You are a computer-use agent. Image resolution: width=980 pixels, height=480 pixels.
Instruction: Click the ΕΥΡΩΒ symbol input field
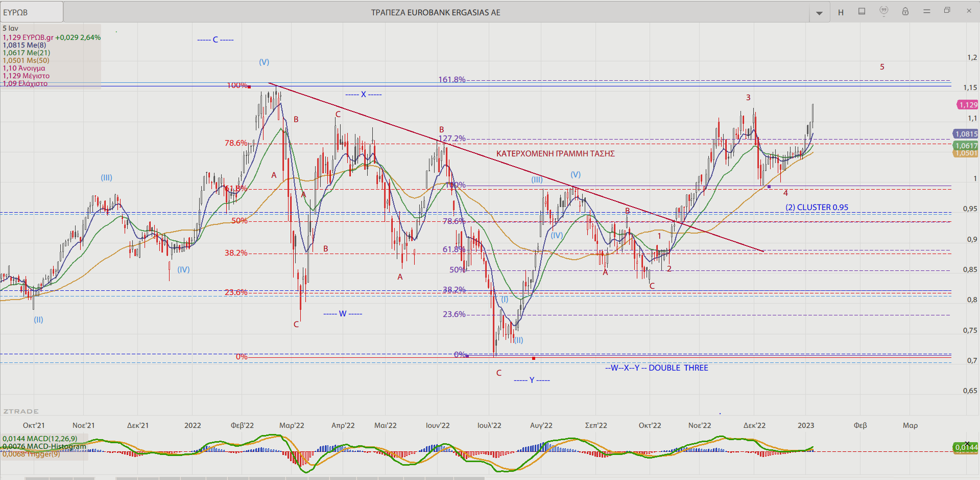pyautogui.click(x=32, y=12)
